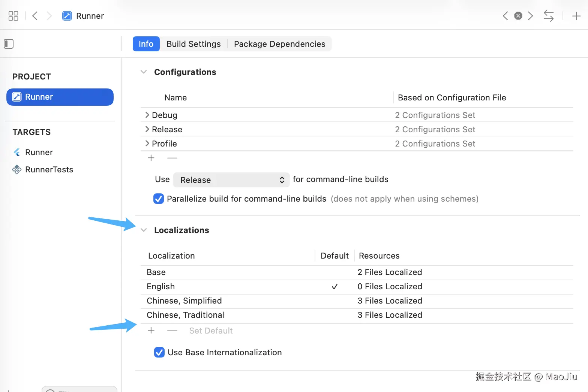
Task: Expand the Profile configuration row
Action: point(147,144)
